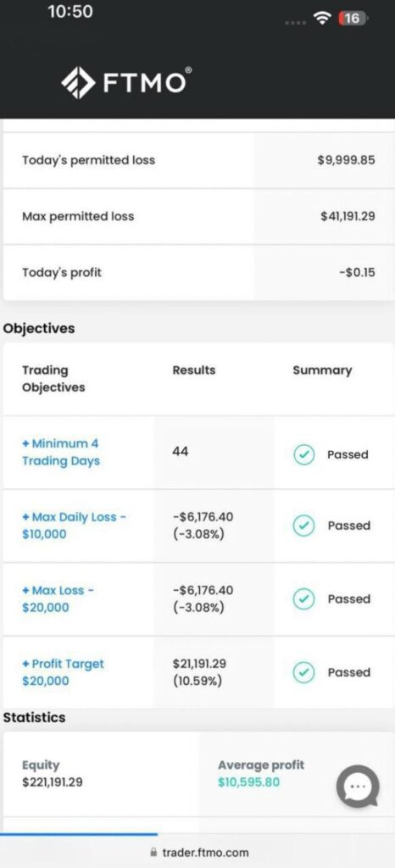
Task: Tap the Wi-Fi status icon
Action: point(321,19)
